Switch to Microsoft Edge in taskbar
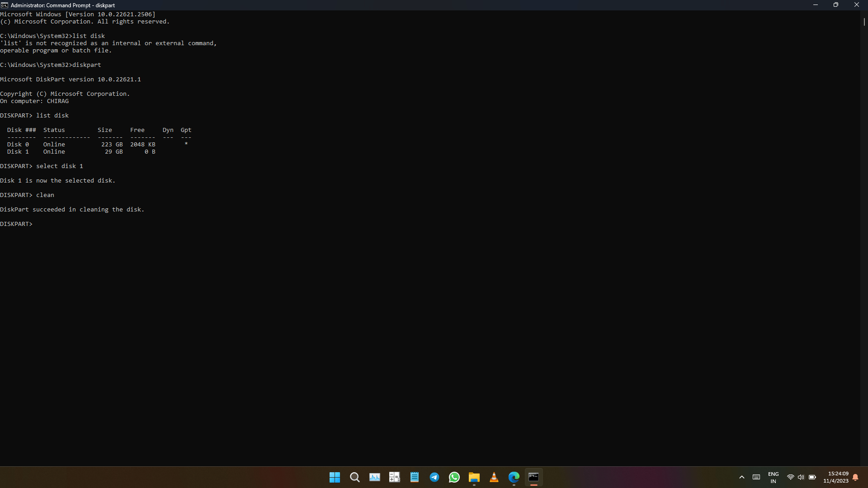The image size is (868, 488). click(514, 477)
